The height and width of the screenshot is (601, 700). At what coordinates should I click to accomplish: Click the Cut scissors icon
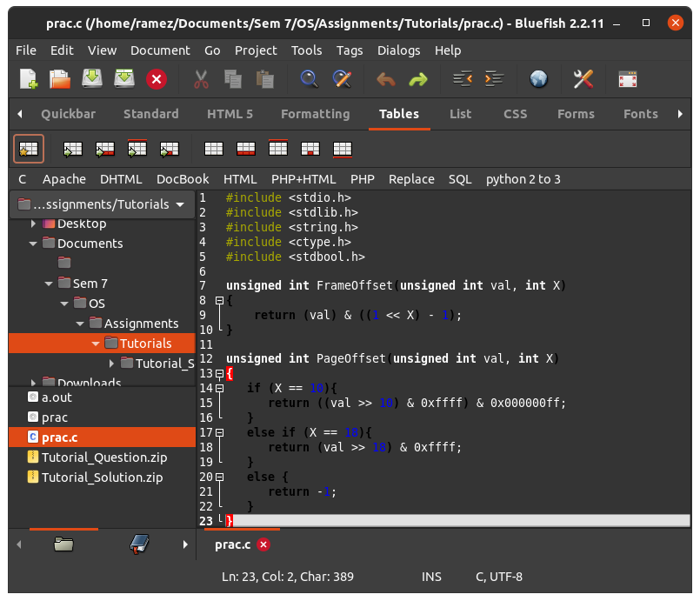pyautogui.click(x=201, y=80)
